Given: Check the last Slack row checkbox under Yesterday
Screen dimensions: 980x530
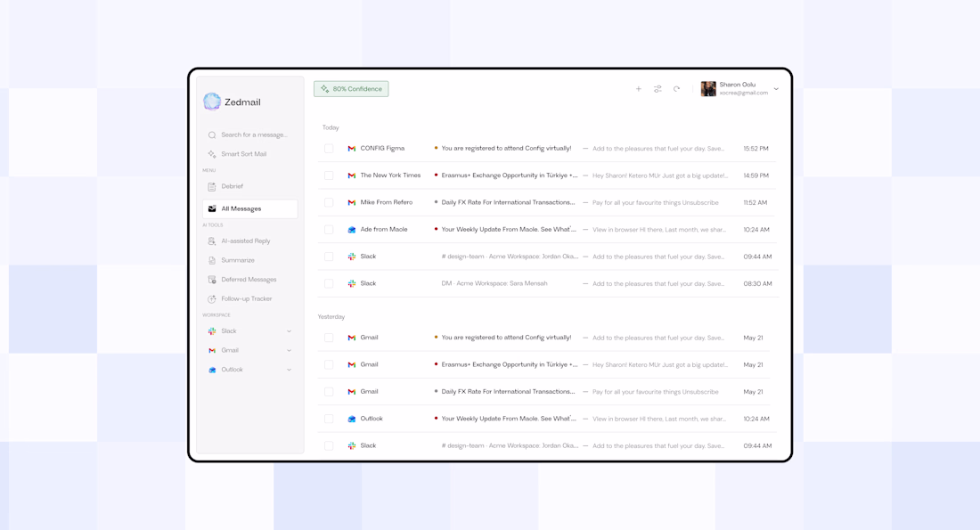Looking at the screenshot, I should tap(329, 445).
